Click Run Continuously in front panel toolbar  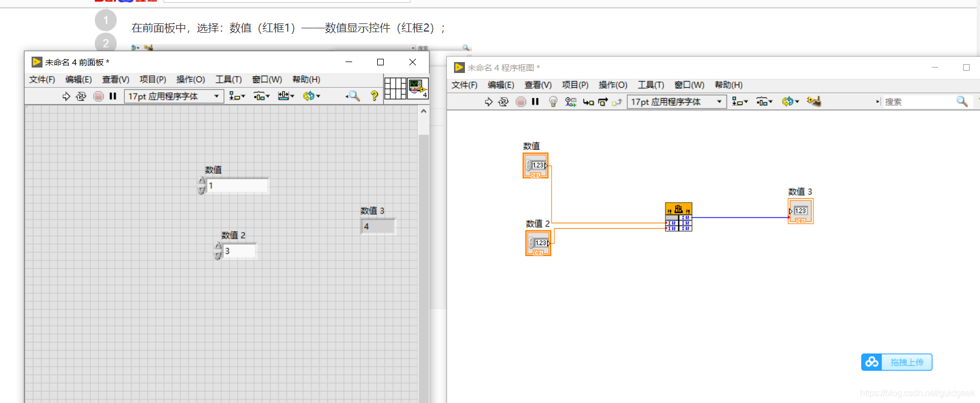coord(81,96)
